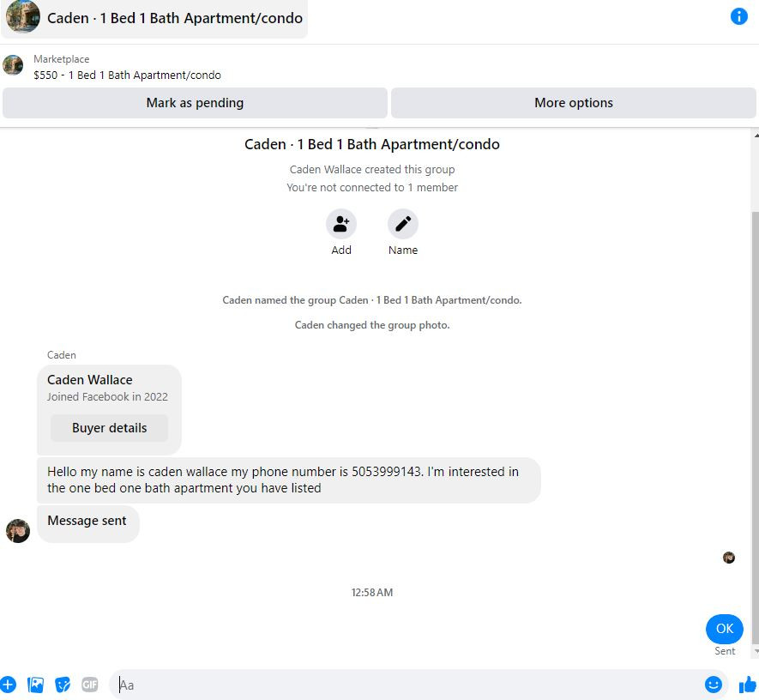Screen dimensions: 759x700
Task: Click Caden's avatar beside Message sent
Action: coord(18,530)
